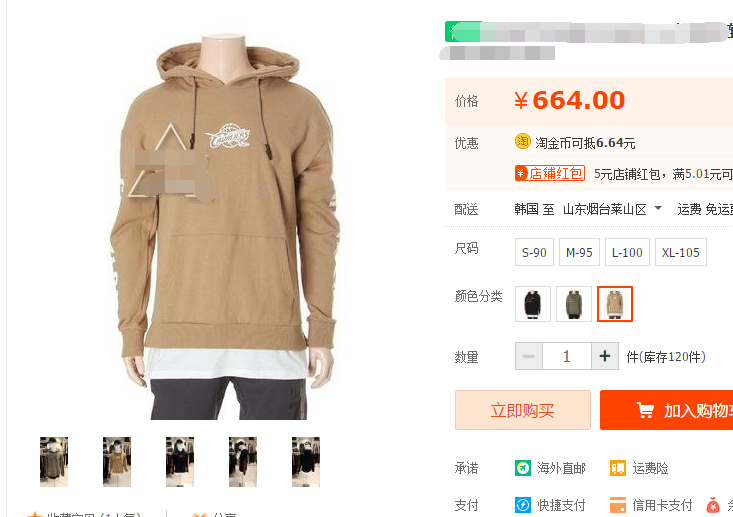Click the 信用卡支付 credit card icon
733x517 pixels.
tap(618, 505)
